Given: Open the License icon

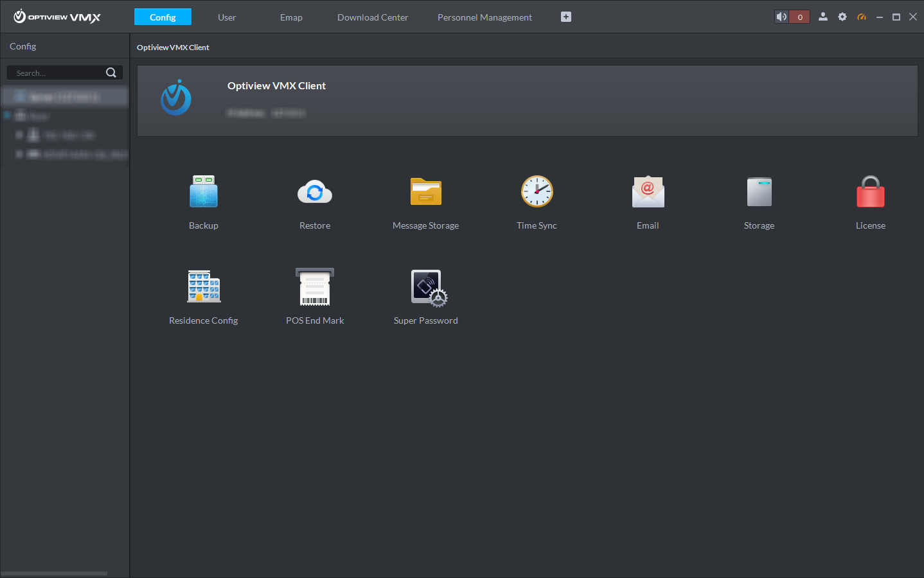Looking at the screenshot, I should pos(870,191).
